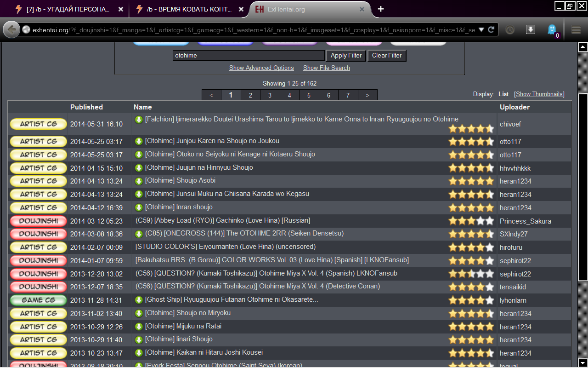This screenshot has height=368, width=588.
Task: Click the Apply Filter button
Action: tap(346, 56)
